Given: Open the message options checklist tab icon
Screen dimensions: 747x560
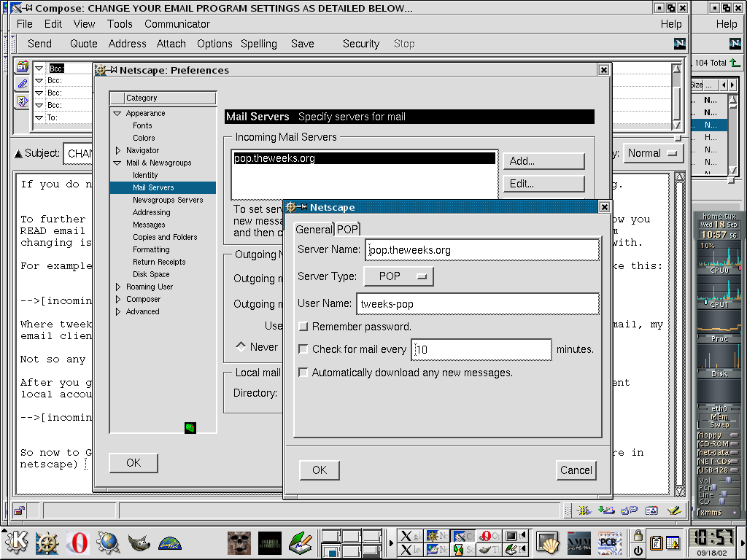Looking at the screenshot, I should pyautogui.click(x=22, y=101).
